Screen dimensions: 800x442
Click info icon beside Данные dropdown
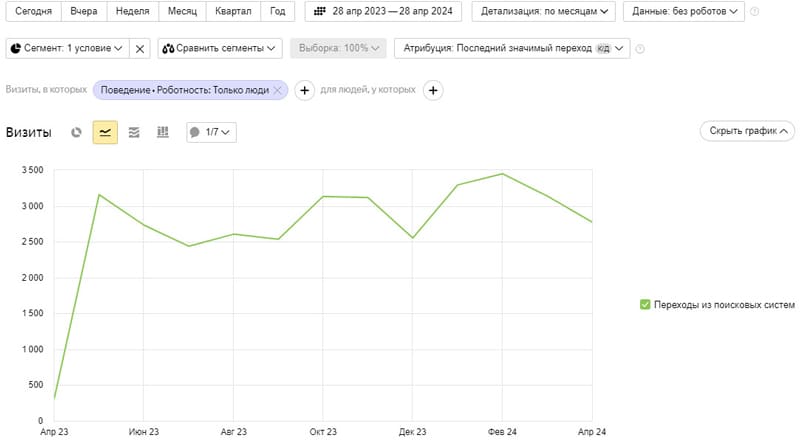pos(755,11)
